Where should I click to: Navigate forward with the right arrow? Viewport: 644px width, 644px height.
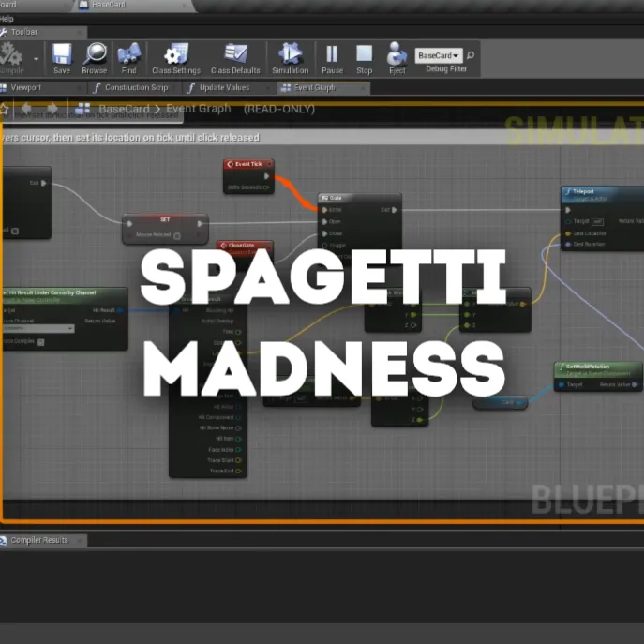tap(52, 109)
